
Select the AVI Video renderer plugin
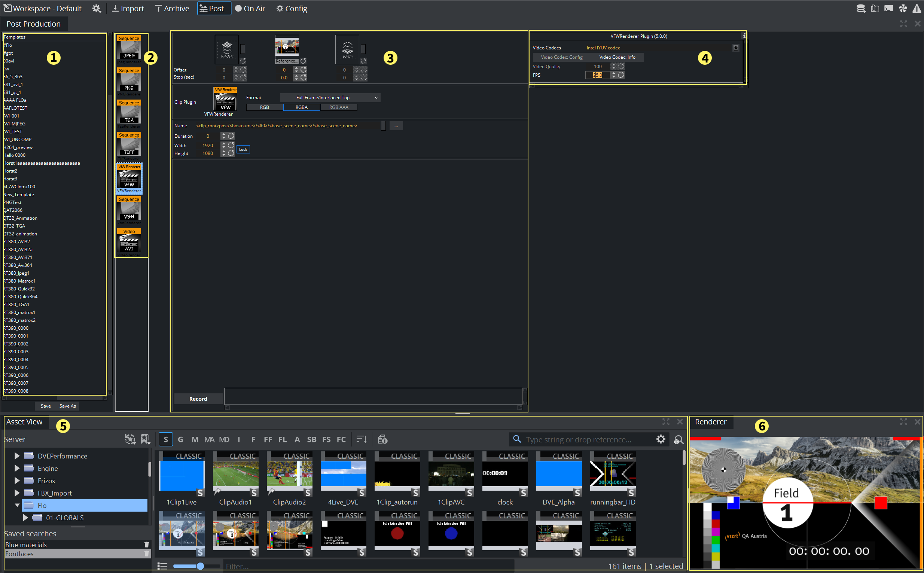tap(129, 243)
